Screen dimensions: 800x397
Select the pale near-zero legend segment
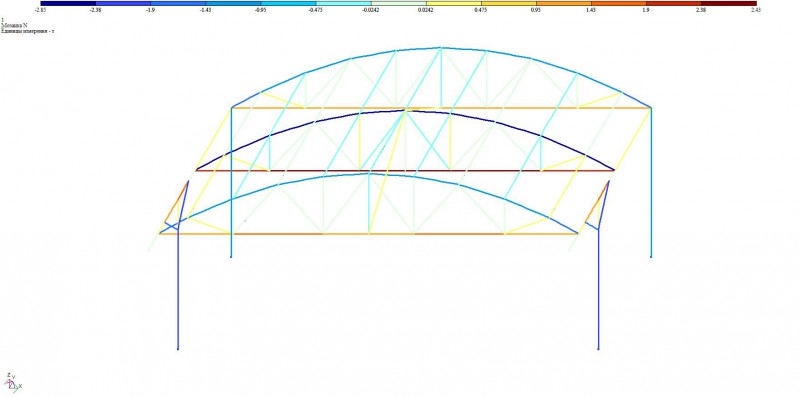click(x=398, y=3)
